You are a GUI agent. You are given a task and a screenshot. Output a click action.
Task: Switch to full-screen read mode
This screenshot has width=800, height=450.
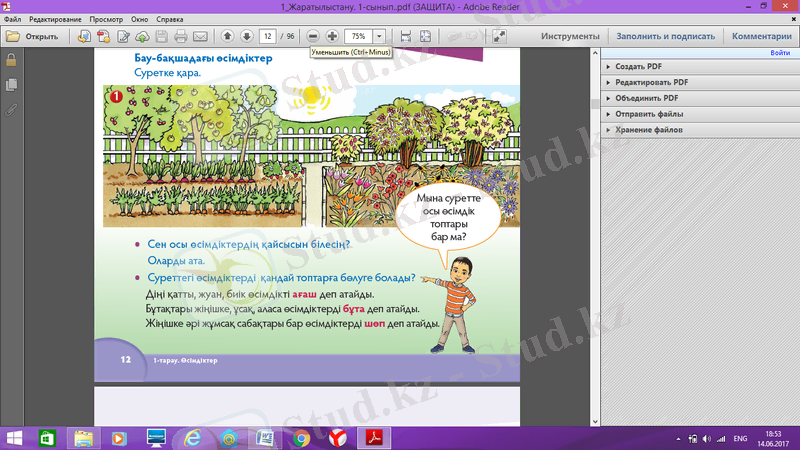pyautogui.click(x=499, y=37)
